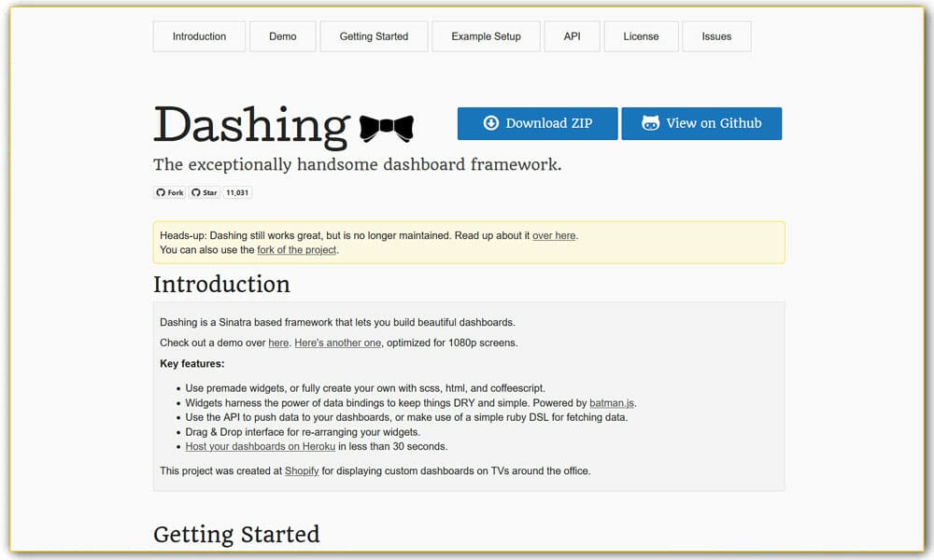
Task: Visit the Shopify link
Action: (x=302, y=470)
